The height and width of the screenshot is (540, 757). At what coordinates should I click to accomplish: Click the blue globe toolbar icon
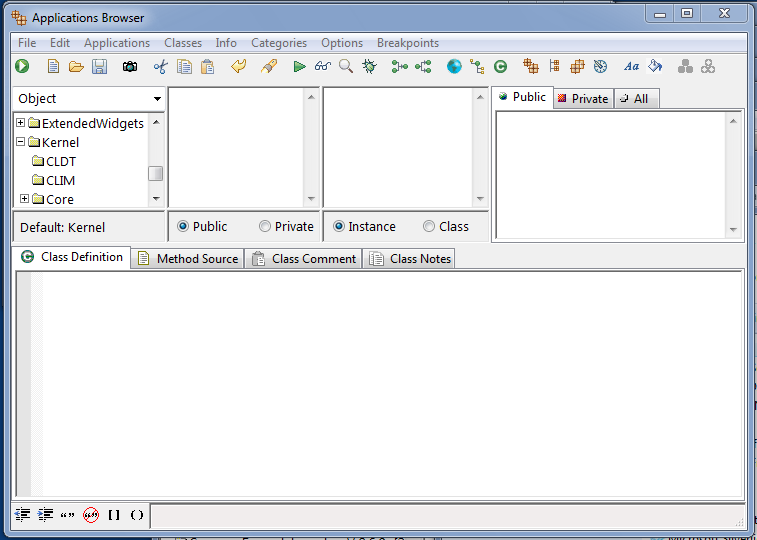454,67
